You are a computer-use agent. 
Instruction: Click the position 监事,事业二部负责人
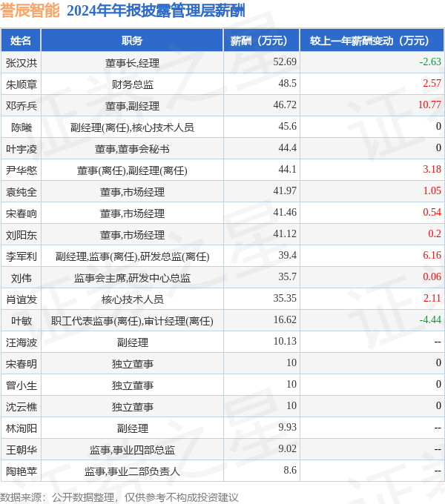132,471
